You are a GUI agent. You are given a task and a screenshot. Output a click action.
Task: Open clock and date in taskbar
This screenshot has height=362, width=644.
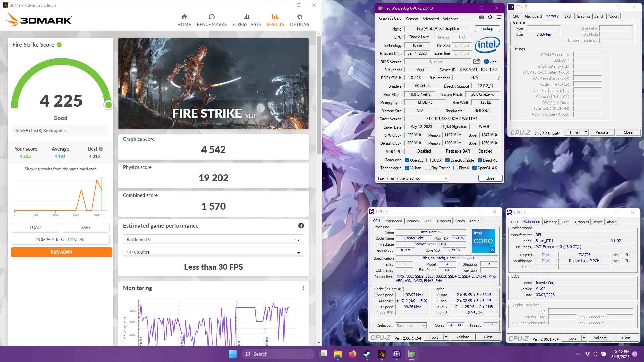point(620,354)
